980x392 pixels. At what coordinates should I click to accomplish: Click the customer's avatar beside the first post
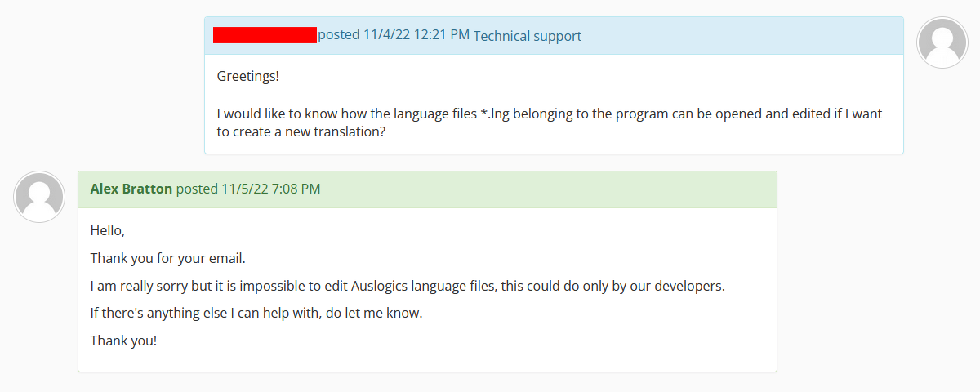coord(942,42)
